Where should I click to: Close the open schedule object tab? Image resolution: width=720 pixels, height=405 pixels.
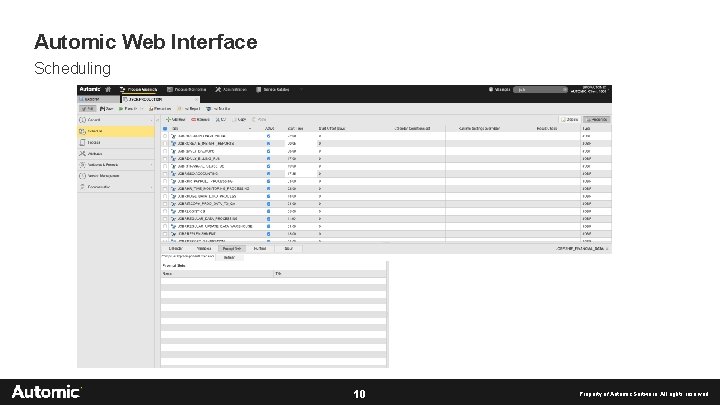click(197, 99)
